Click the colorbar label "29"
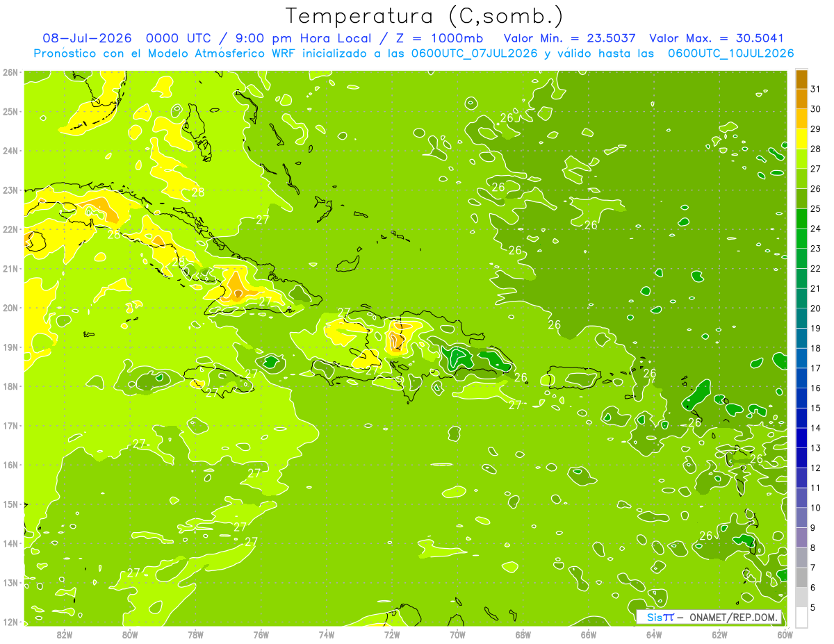 (x=816, y=129)
